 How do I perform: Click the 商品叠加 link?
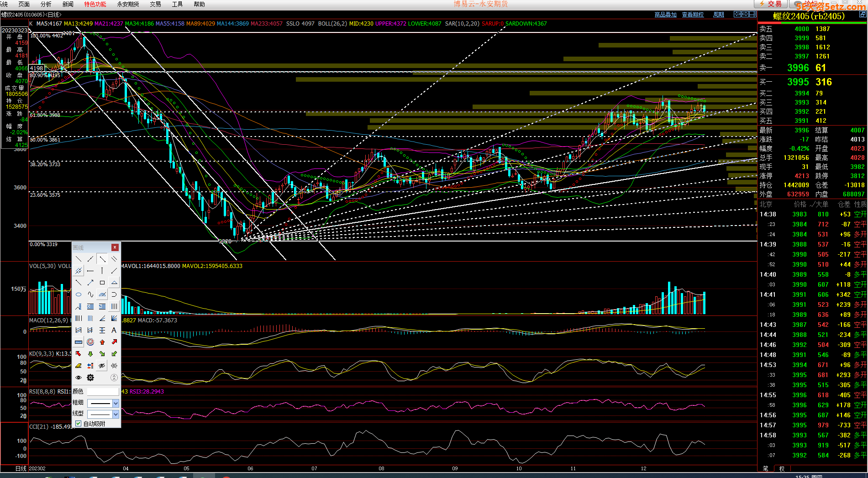665,15
